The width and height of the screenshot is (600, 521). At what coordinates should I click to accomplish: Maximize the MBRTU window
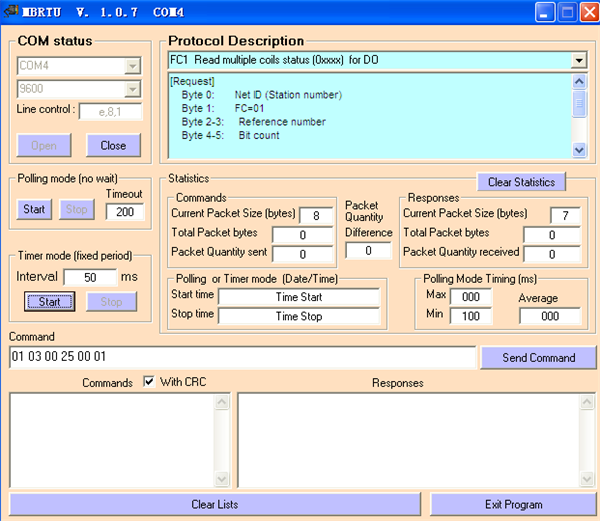click(x=565, y=12)
